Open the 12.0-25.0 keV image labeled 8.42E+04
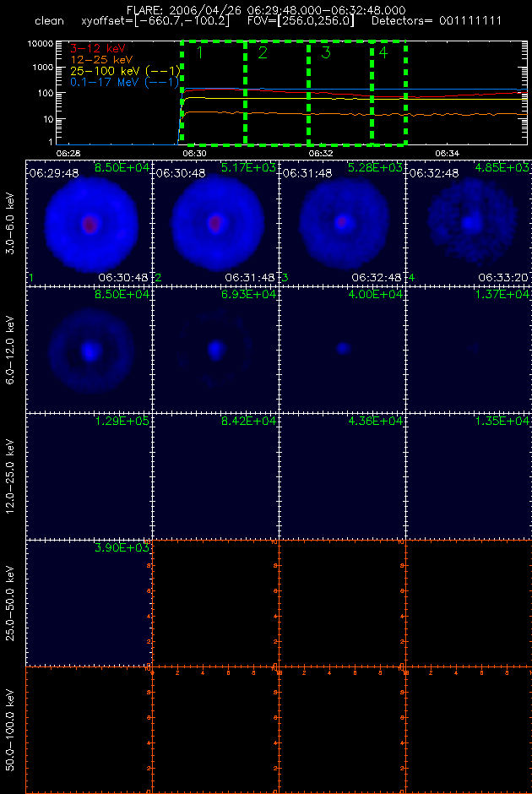 [215, 476]
